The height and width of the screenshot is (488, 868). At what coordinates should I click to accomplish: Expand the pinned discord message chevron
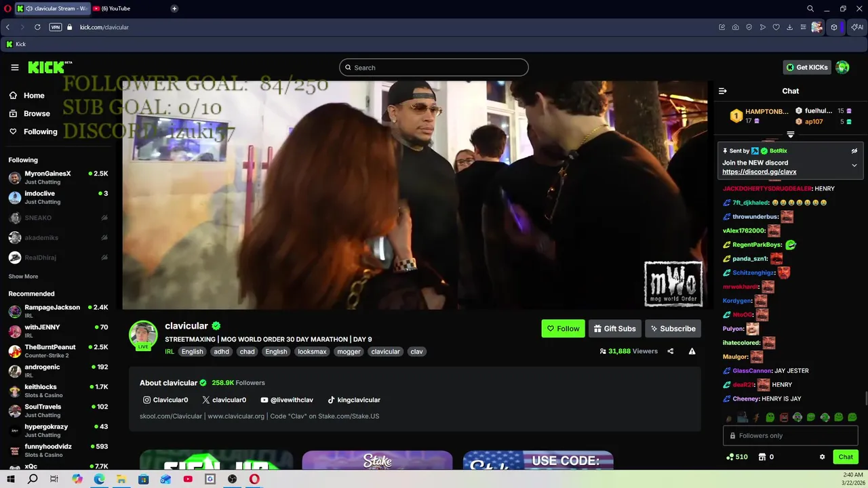854,165
